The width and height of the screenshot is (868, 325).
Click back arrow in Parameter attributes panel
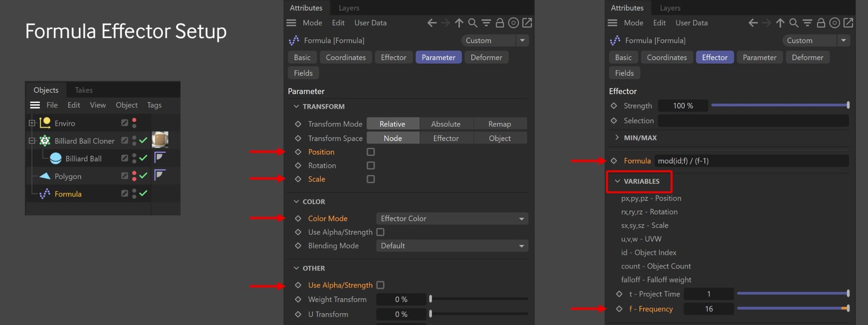coord(432,23)
